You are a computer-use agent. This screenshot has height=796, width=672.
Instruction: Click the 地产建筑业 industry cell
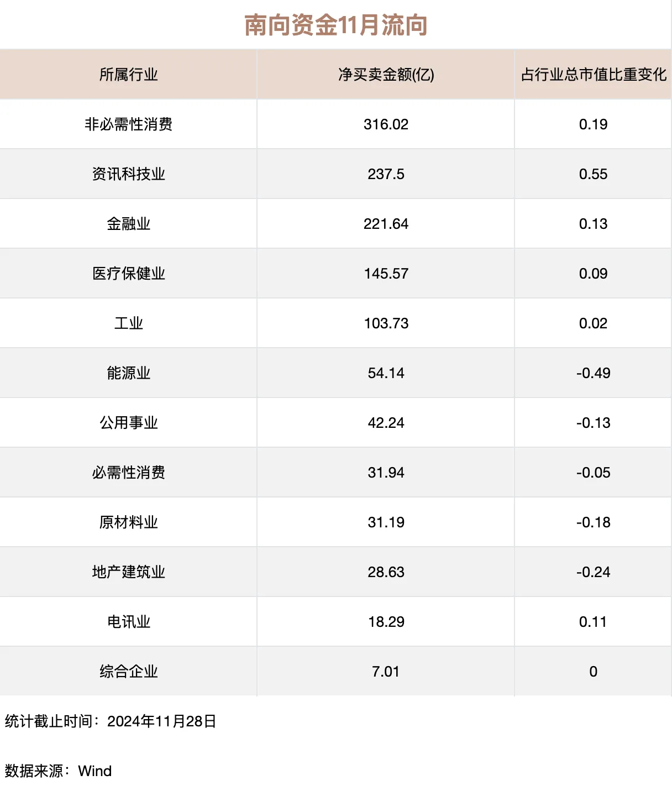click(x=128, y=572)
